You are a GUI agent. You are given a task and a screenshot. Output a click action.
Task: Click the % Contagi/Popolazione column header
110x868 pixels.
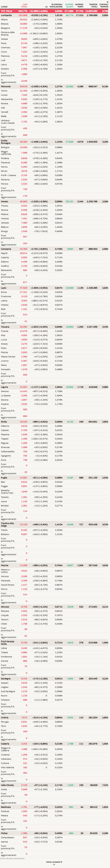[x=57, y=6]
